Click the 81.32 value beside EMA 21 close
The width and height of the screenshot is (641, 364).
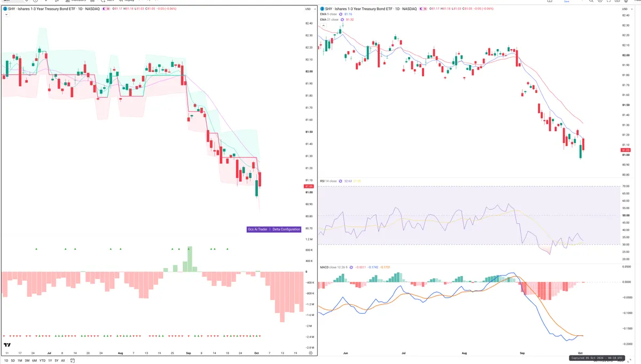350,20
